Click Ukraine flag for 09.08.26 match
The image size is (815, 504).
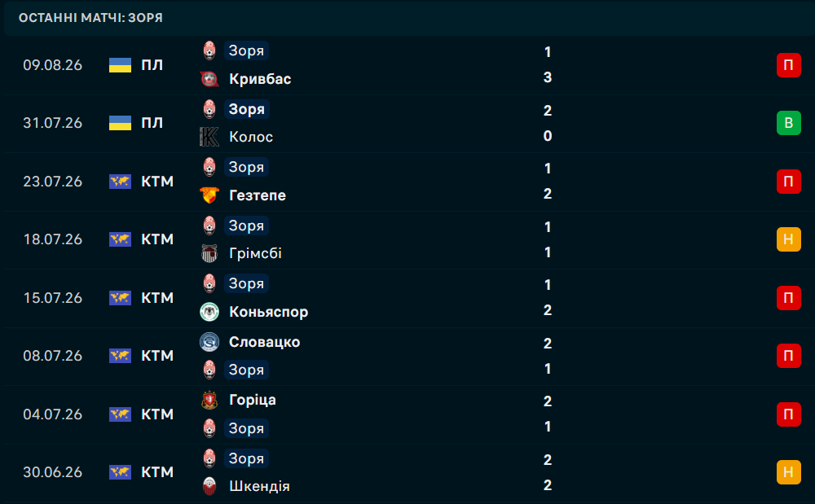click(120, 65)
